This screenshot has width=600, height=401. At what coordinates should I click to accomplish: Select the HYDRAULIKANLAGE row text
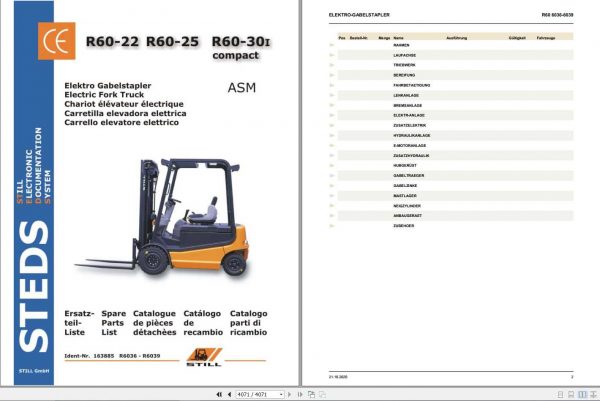click(412, 135)
